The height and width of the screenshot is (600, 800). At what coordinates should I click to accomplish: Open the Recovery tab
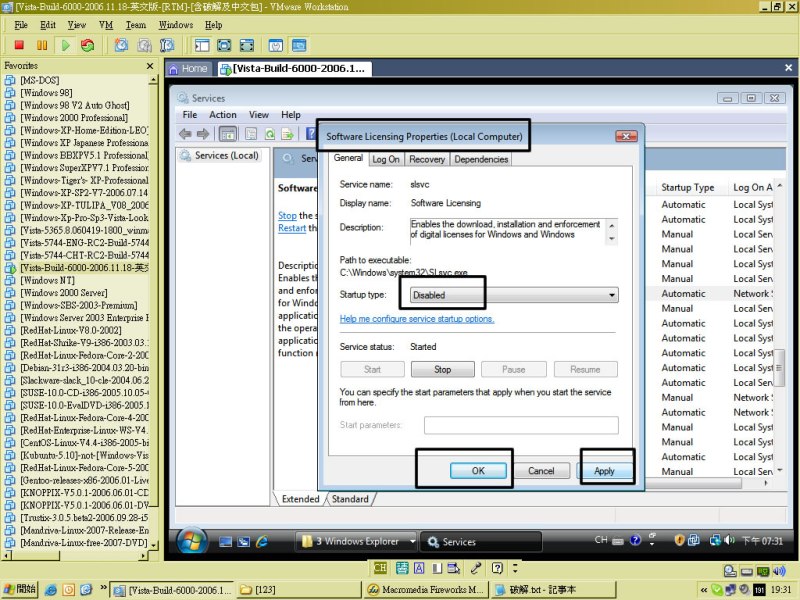[x=427, y=159]
